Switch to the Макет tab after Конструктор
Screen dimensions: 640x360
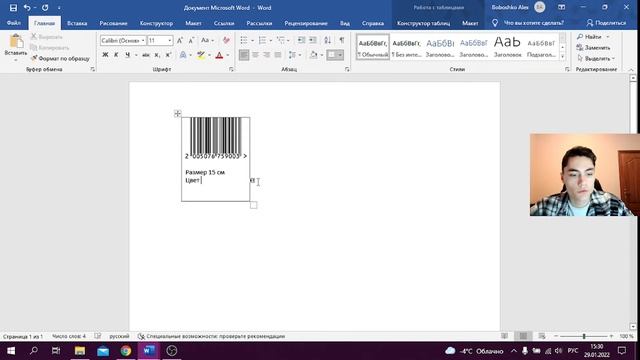[x=193, y=23]
